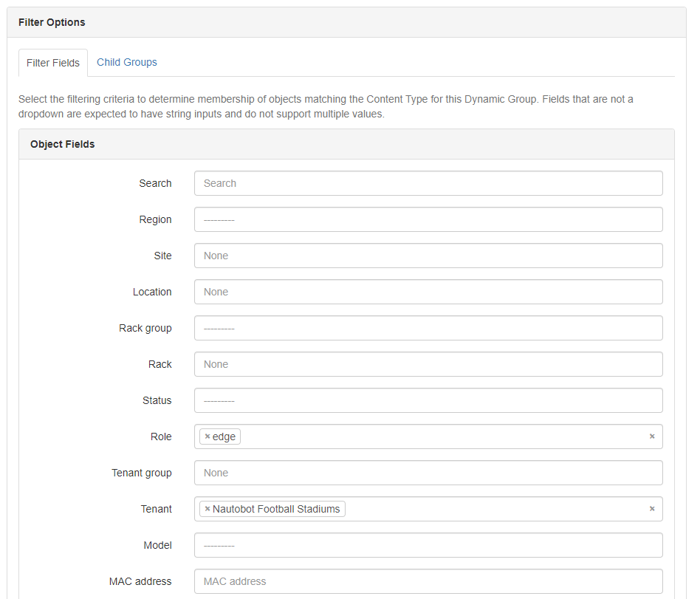Image resolution: width=700 pixels, height=599 pixels.
Task: Open the Rack group dropdown
Action: point(428,328)
